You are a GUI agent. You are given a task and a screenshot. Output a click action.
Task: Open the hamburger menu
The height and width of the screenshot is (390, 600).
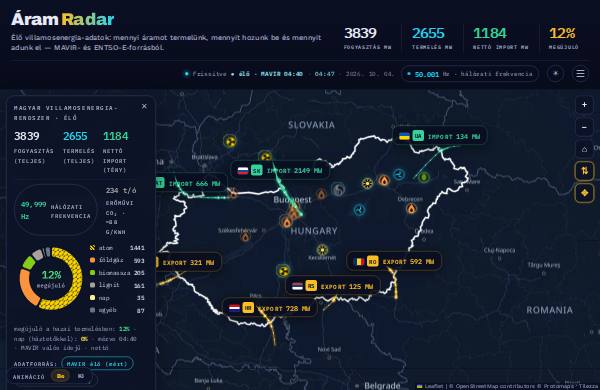(580, 73)
